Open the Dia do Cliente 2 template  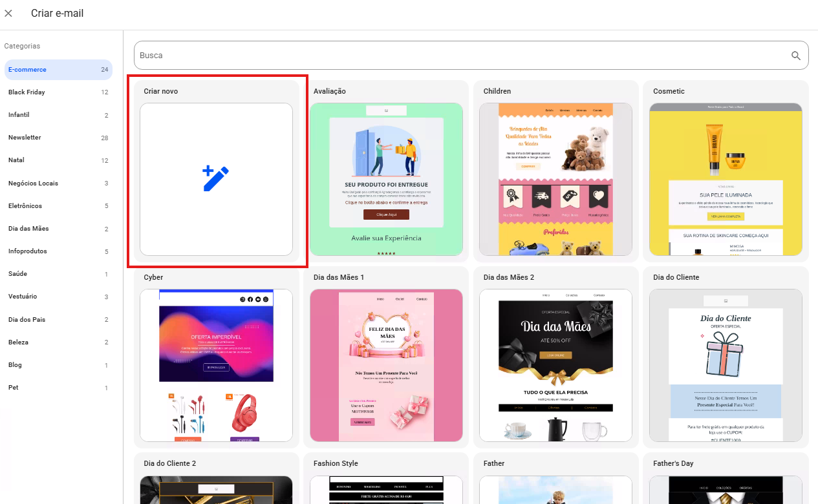(x=216, y=490)
